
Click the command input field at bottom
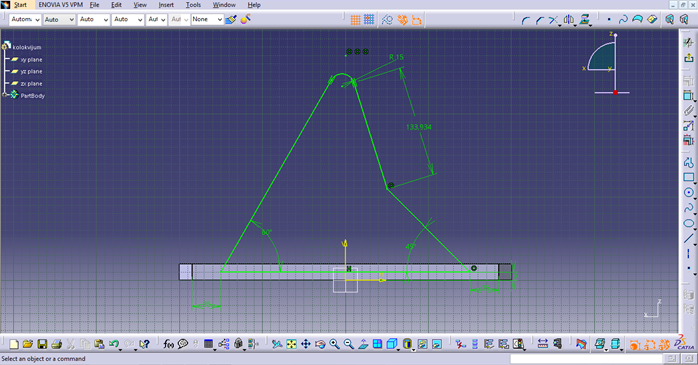[586, 358]
